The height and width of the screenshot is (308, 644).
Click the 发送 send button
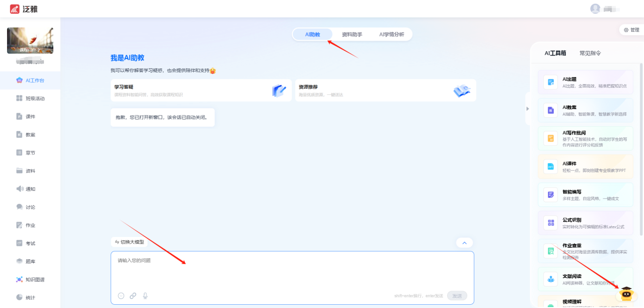click(456, 295)
